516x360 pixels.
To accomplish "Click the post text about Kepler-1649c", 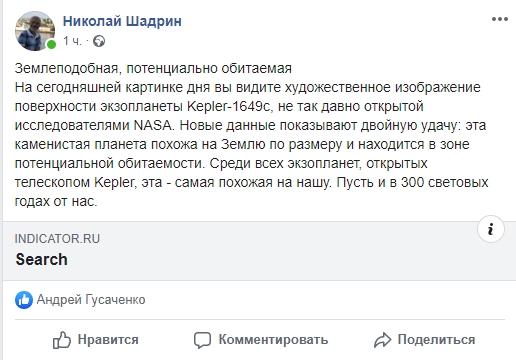I will point(251,144).
